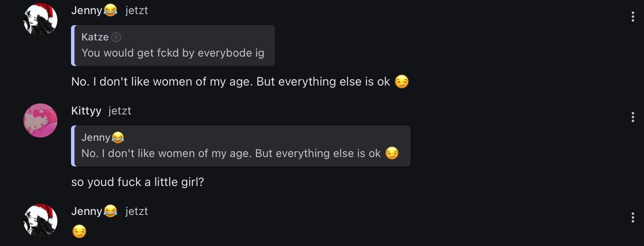This screenshot has width=644, height=246.
Task: Click the laughing emoji beside Jenny's top username
Action: tap(111, 10)
